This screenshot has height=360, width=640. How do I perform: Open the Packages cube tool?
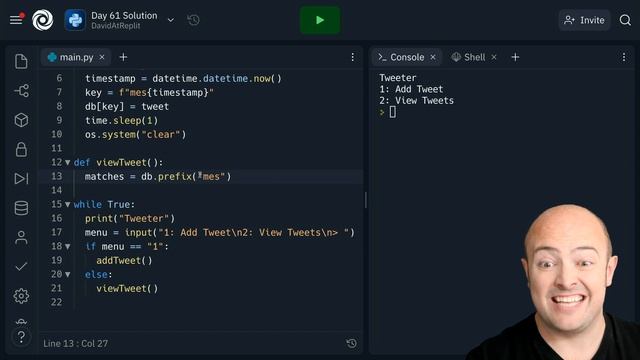21,120
